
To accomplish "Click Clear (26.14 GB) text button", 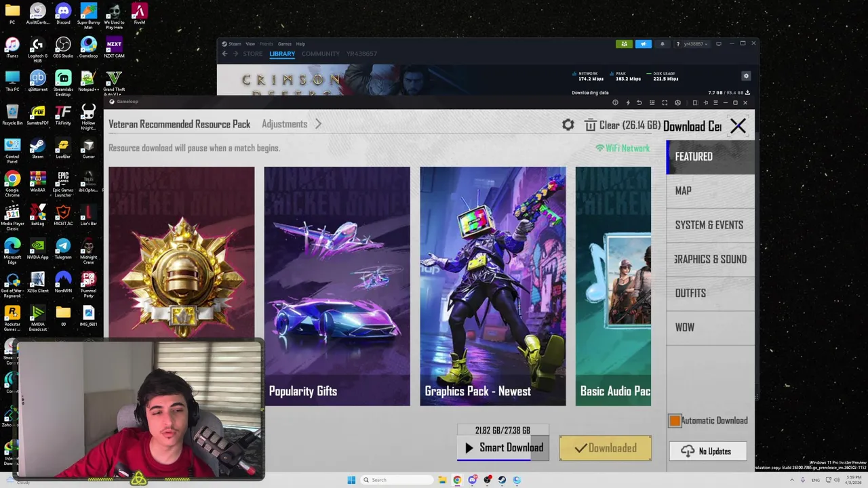I will [x=630, y=125].
